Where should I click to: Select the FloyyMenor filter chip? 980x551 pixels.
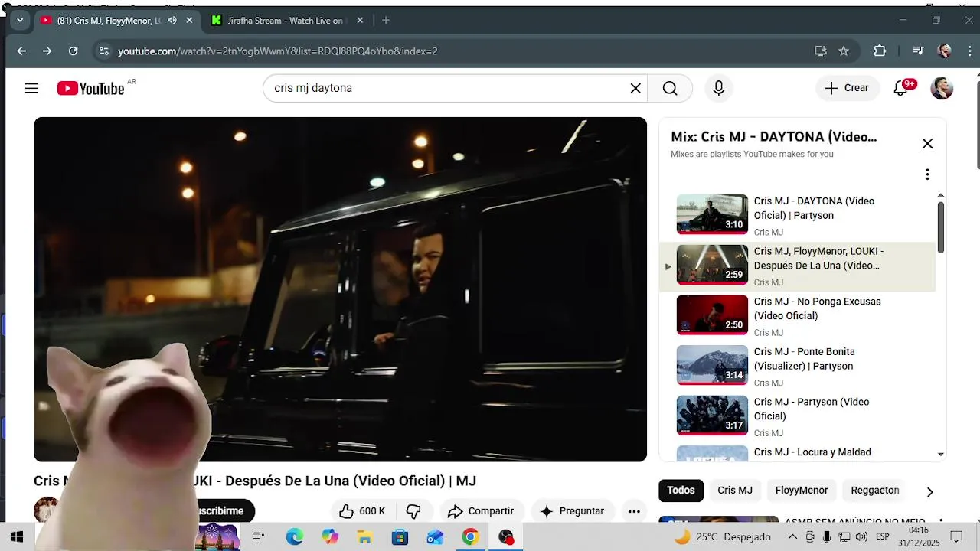click(x=802, y=491)
